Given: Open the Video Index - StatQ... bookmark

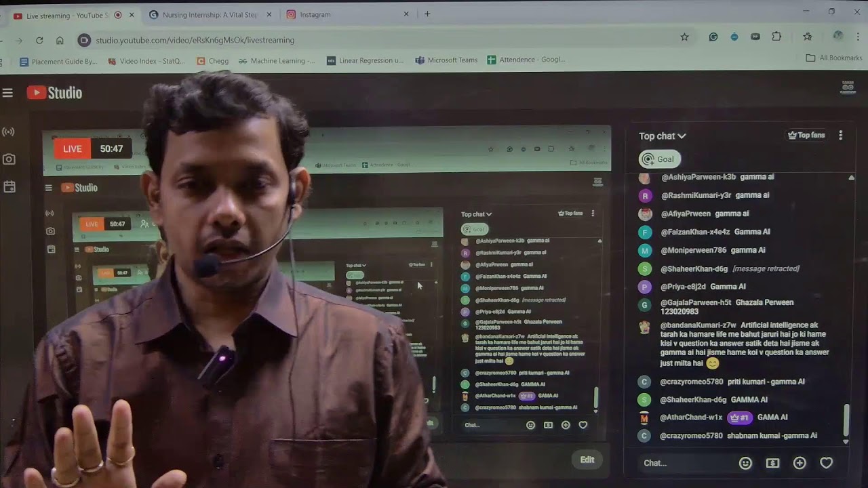Looking at the screenshot, I should (146, 60).
